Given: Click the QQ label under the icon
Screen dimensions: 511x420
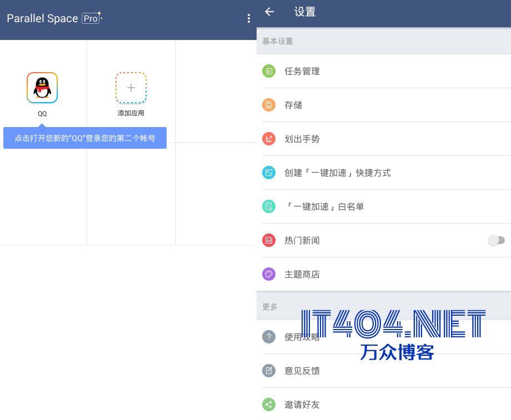Looking at the screenshot, I should pos(42,114).
